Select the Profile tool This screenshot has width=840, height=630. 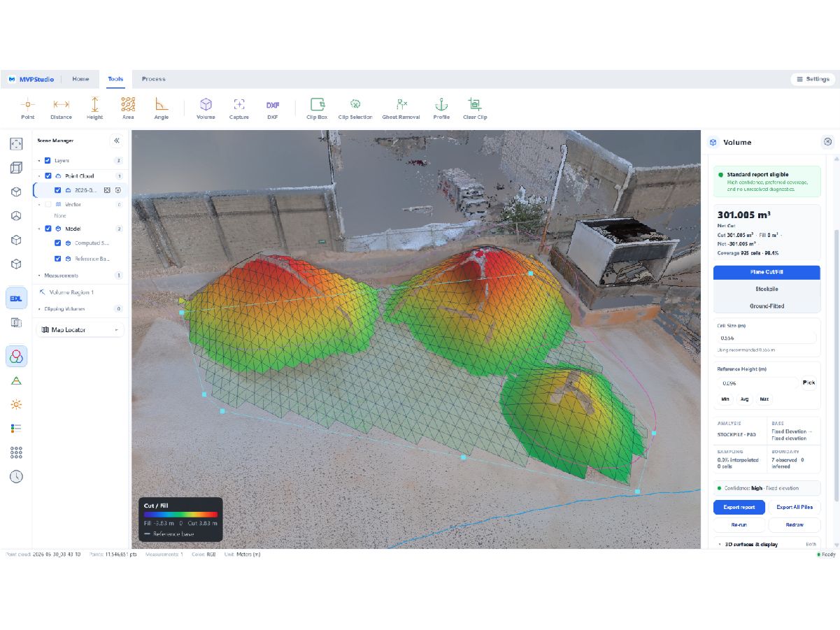click(x=441, y=108)
